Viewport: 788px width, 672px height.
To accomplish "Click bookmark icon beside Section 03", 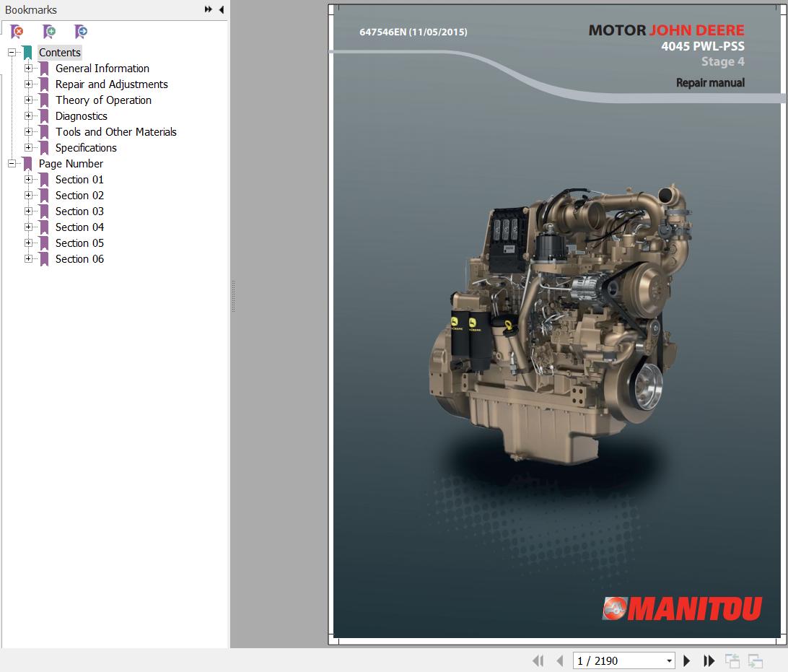I will [44, 211].
